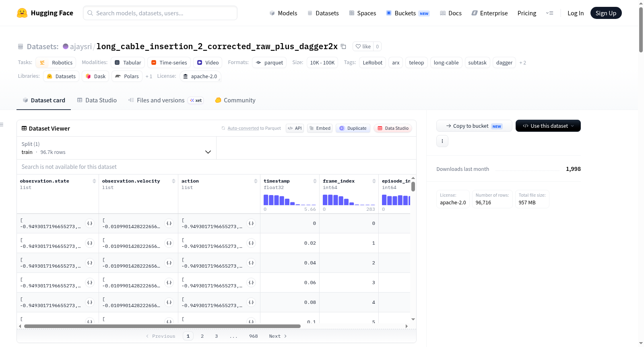The height and width of the screenshot is (347, 644).
Task: Open the Embed button in Dataset Viewer
Action: pyautogui.click(x=320, y=128)
